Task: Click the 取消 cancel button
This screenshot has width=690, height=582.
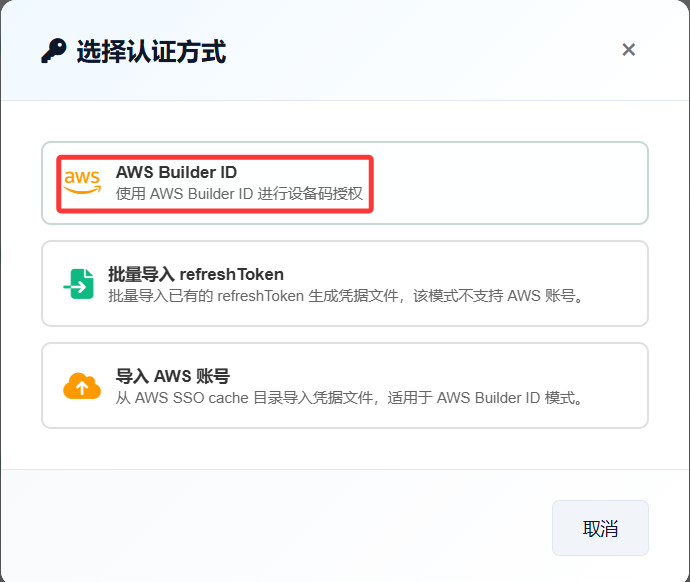Action: pos(600,528)
